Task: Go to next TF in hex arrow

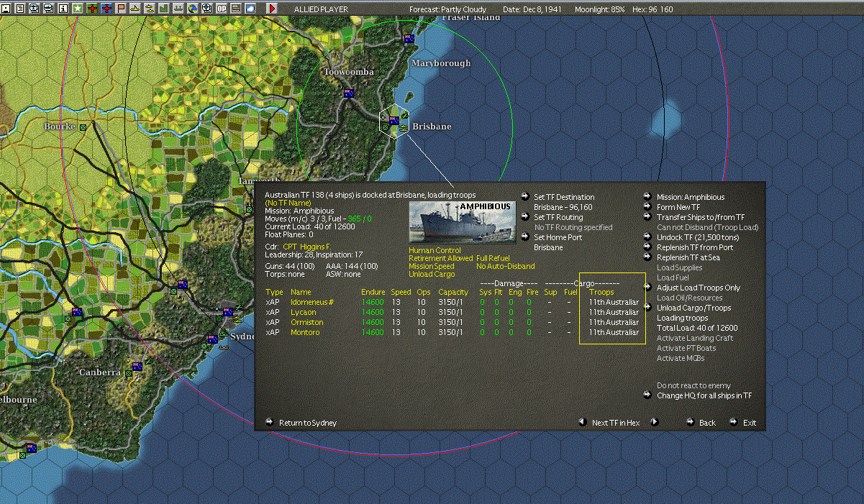Action: [x=655, y=422]
